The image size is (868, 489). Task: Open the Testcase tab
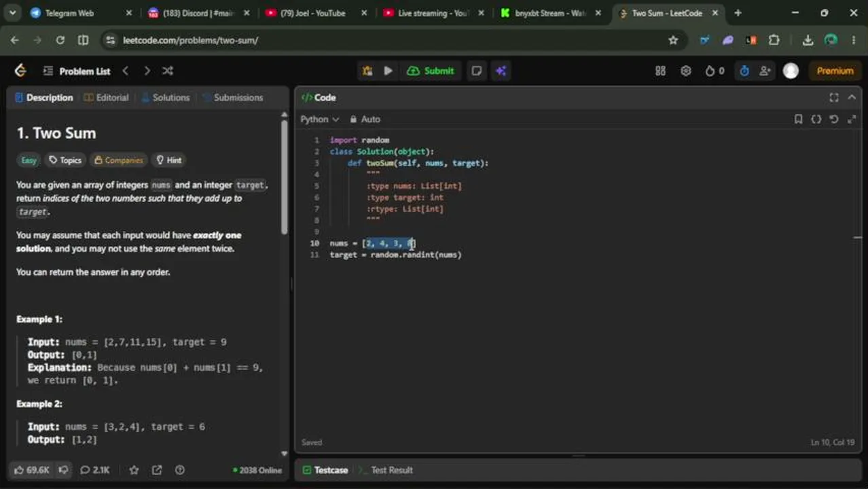point(325,470)
